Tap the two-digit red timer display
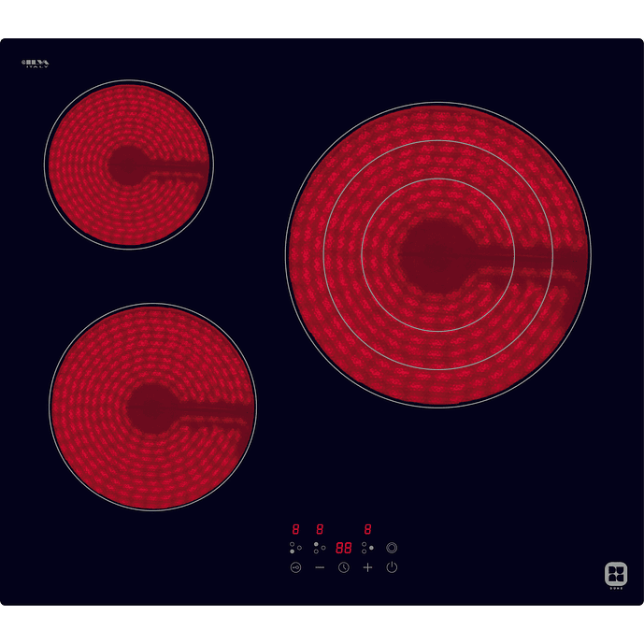 pos(343,549)
